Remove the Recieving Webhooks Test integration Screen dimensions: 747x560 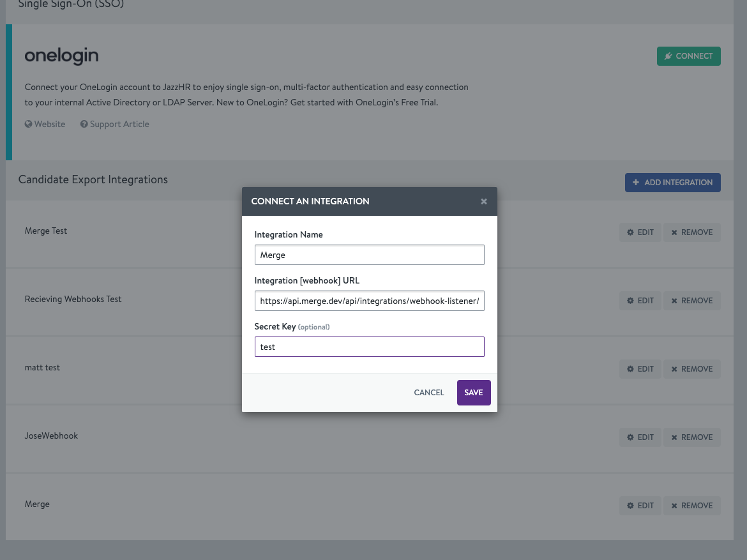tap(691, 301)
